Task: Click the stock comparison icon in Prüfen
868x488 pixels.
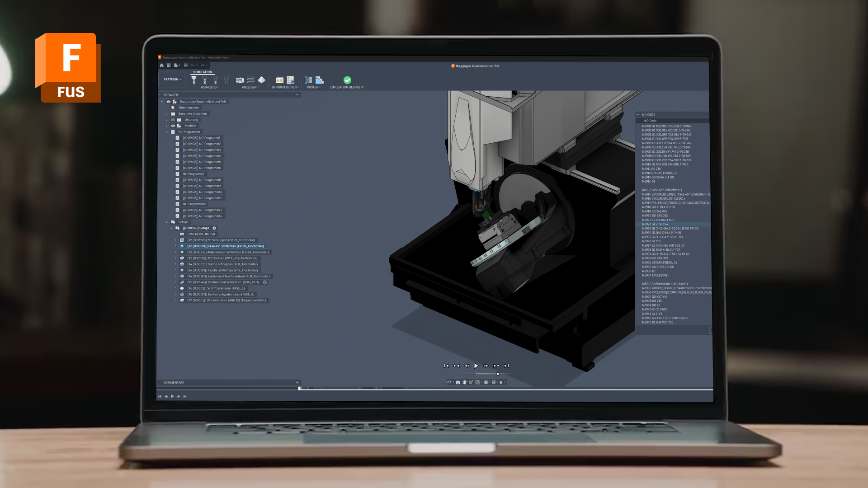Action: click(x=320, y=80)
